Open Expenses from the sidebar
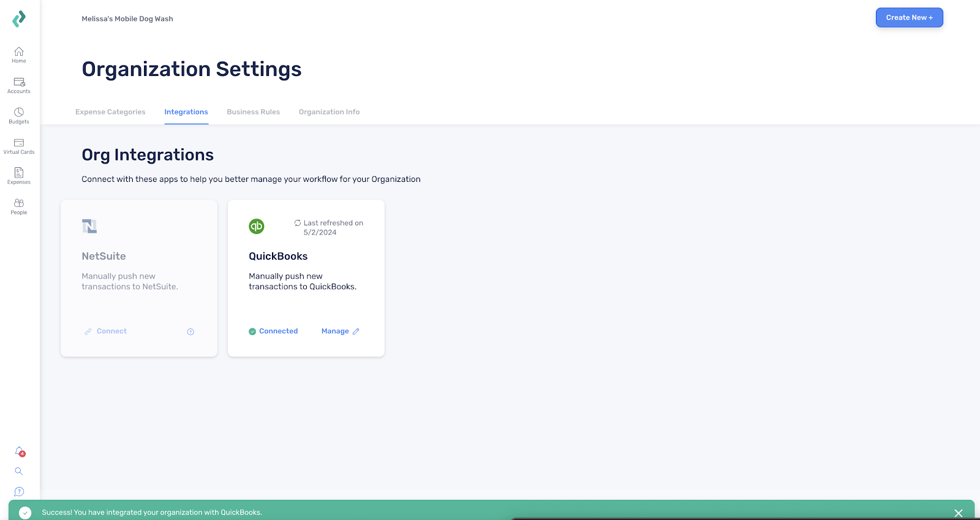Viewport: 980px width, 520px height. pos(19,176)
